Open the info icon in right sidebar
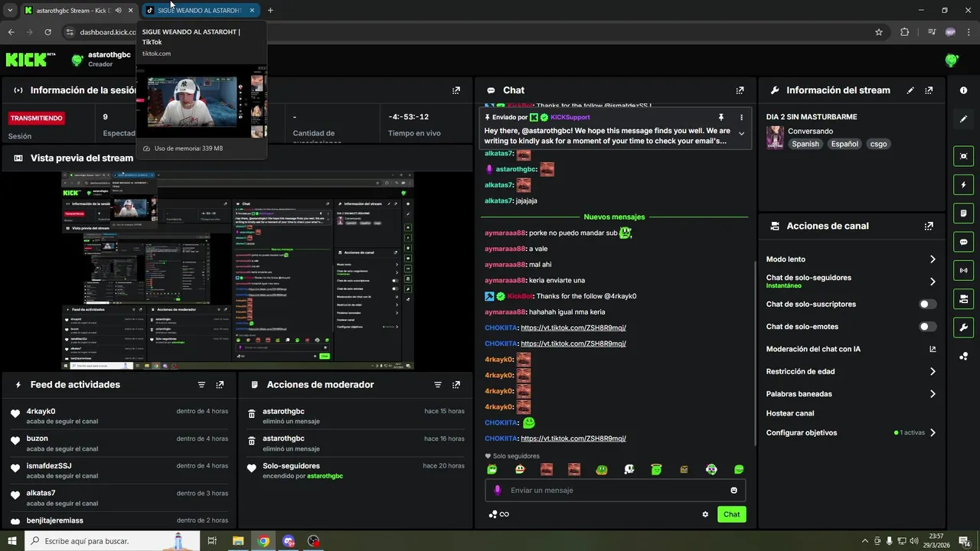The image size is (980, 551). pos(963,90)
